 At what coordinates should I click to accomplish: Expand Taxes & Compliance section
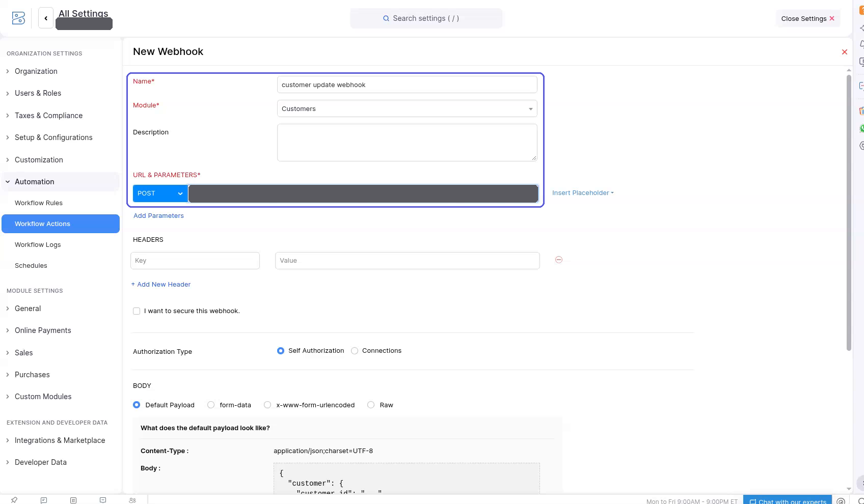(48, 116)
